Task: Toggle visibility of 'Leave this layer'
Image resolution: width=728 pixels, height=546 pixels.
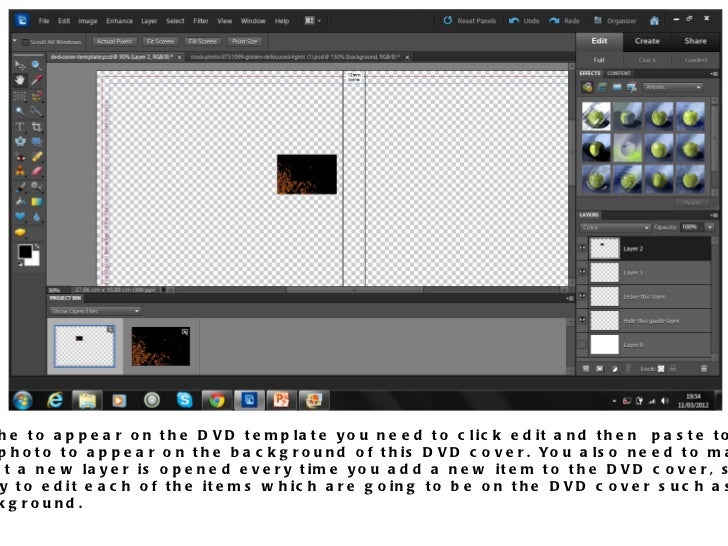Action: click(582, 296)
